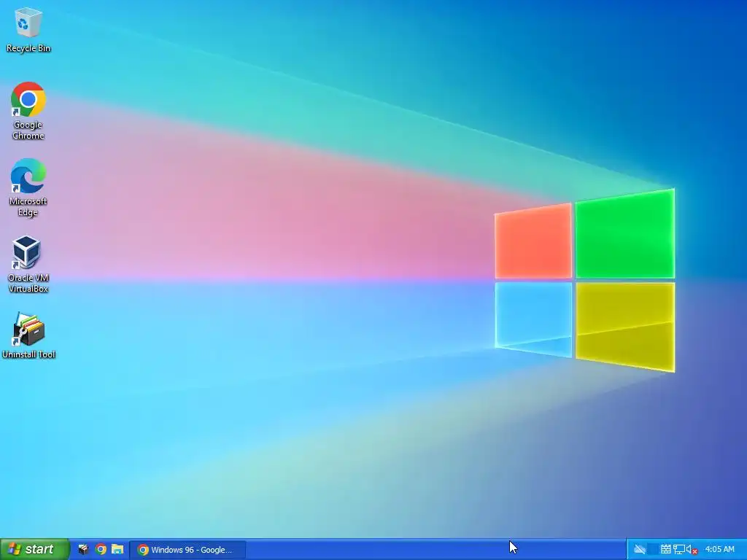Select the Recycle Bin desktop icon
747x560 pixels.
coord(28,29)
